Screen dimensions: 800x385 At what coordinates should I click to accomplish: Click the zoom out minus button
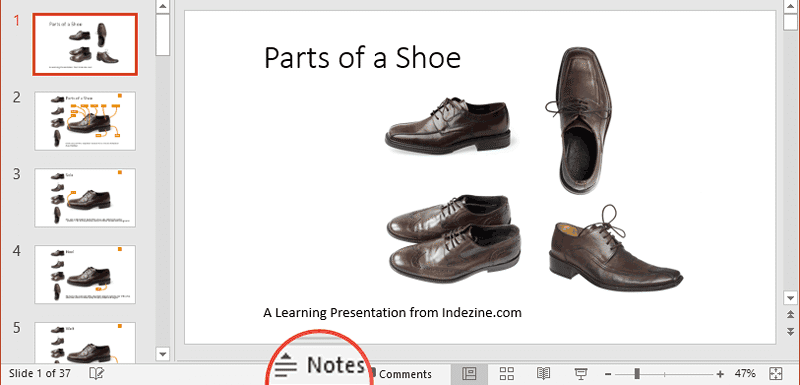pyautogui.click(x=607, y=374)
